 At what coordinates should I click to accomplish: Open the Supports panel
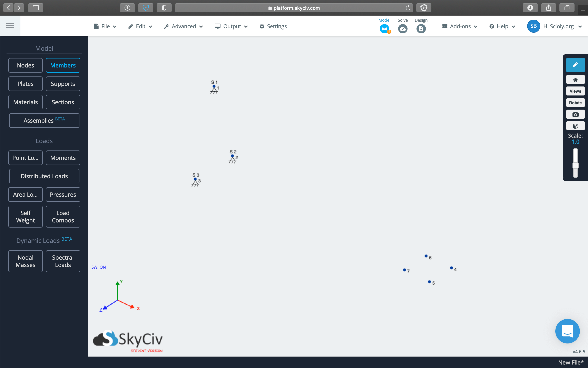pos(63,84)
